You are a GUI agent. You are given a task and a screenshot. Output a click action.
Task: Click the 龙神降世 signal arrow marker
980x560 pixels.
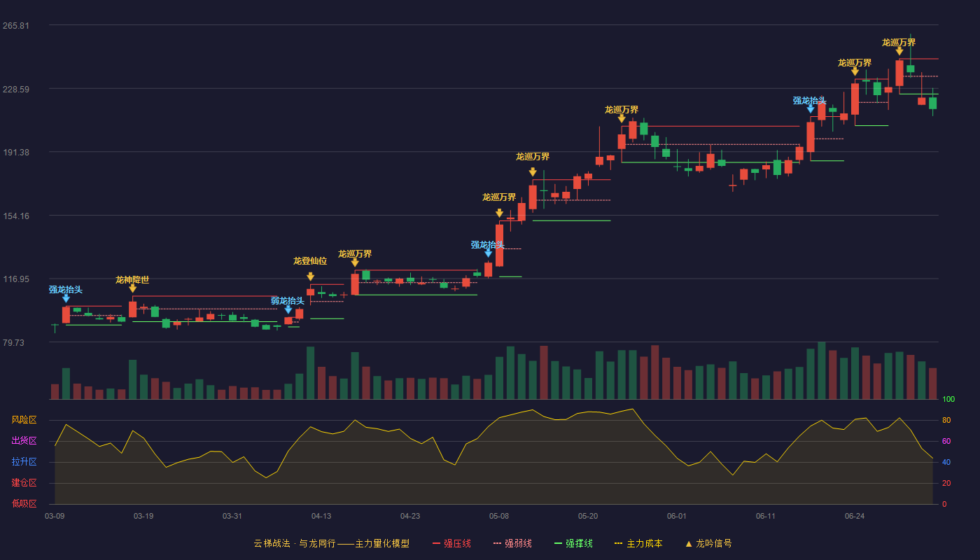tap(132, 288)
